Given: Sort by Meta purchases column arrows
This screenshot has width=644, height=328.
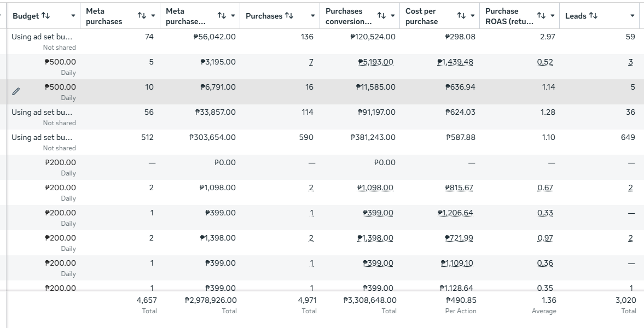Looking at the screenshot, I should point(142,16).
